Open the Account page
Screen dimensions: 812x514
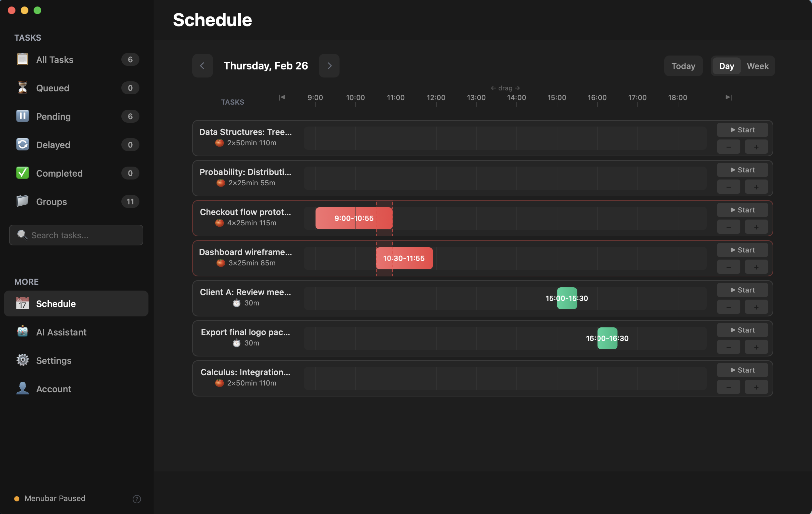pyautogui.click(x=54, y=389)
